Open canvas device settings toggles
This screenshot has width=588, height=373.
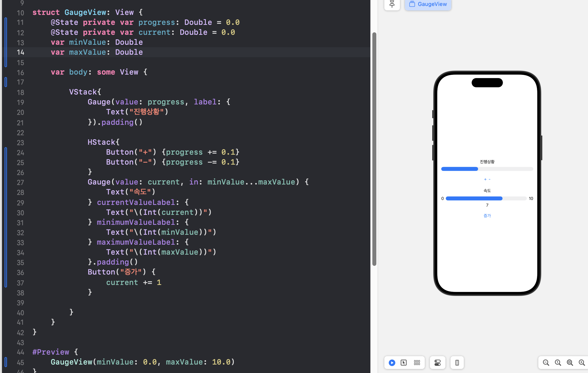[438, 363]
